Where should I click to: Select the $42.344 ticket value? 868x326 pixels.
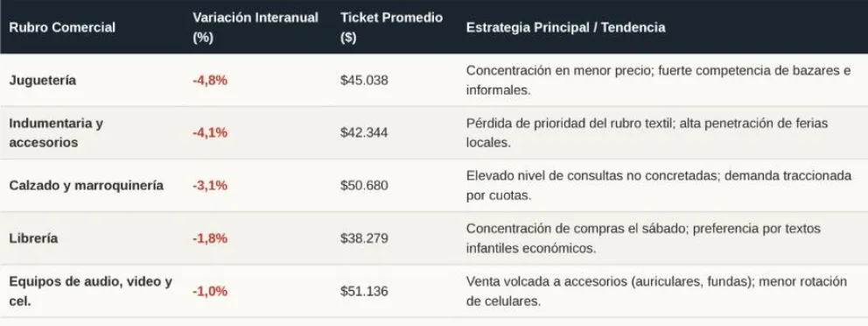pos(364,133)
